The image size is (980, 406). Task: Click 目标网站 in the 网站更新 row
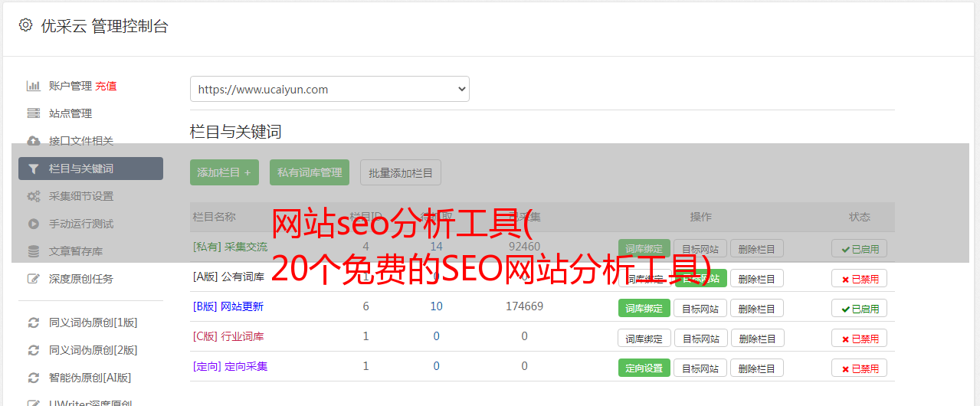(700, 308)
